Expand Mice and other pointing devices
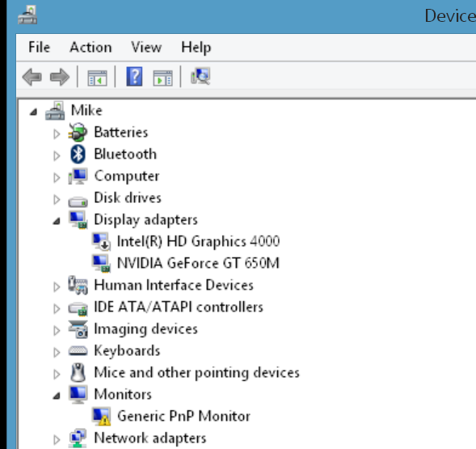 (57, 375)
